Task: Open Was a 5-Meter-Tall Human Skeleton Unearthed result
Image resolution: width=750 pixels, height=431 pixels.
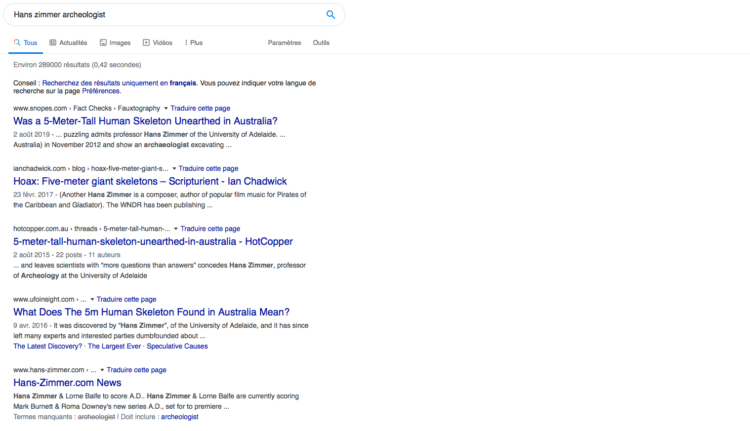Action: pos(145,121)
